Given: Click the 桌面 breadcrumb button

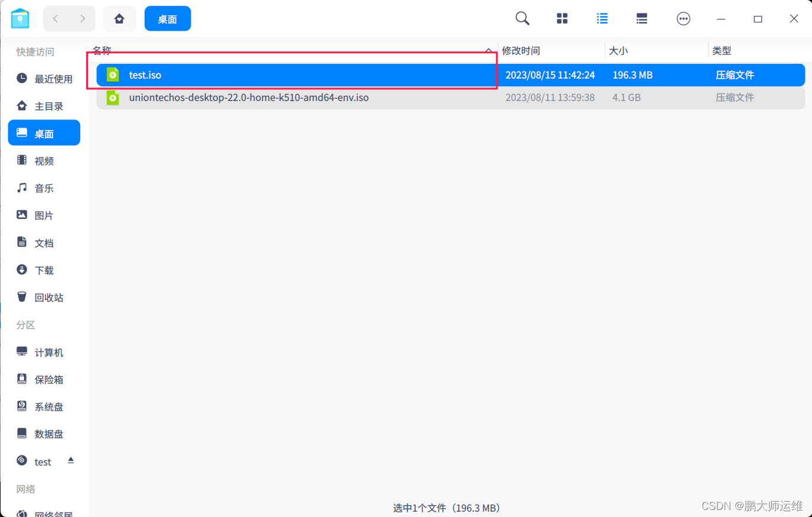Looking at the screenshot, I should pos(168,19).
